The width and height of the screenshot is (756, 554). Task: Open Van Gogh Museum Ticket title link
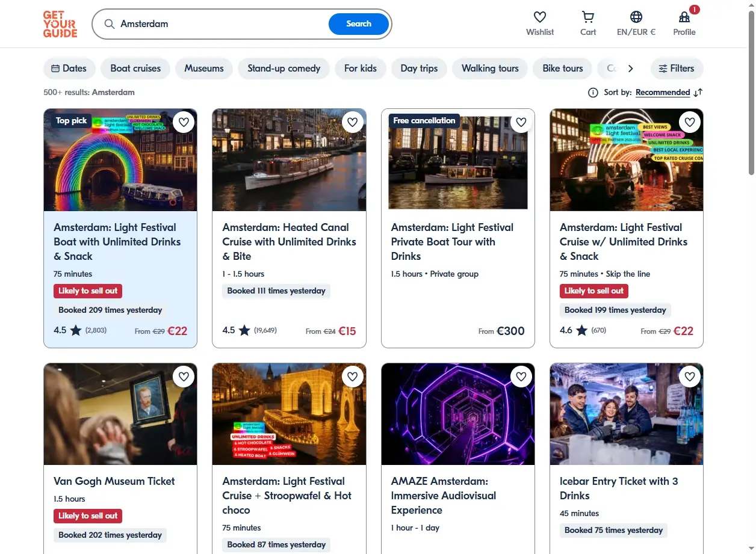[114, 481]
